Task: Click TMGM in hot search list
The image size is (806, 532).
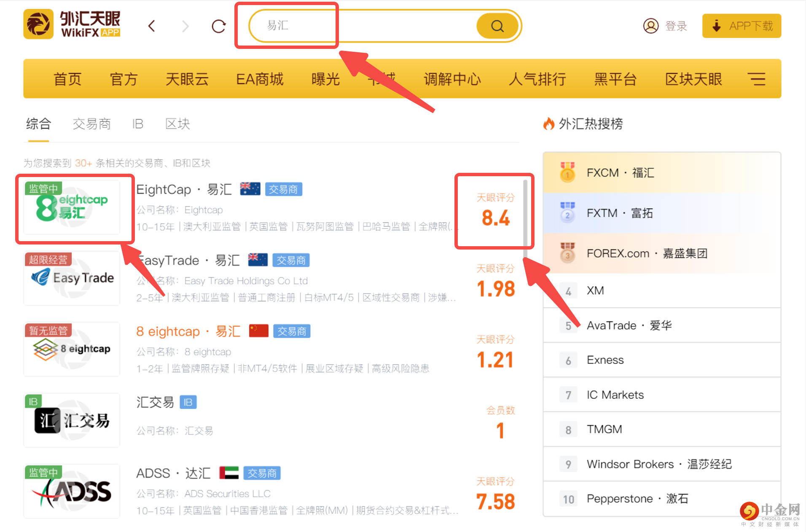Action: (604, 429)
